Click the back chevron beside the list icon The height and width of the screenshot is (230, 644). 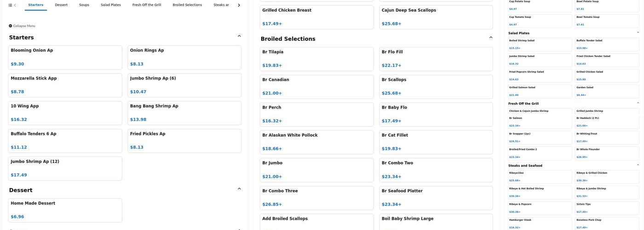15,5
